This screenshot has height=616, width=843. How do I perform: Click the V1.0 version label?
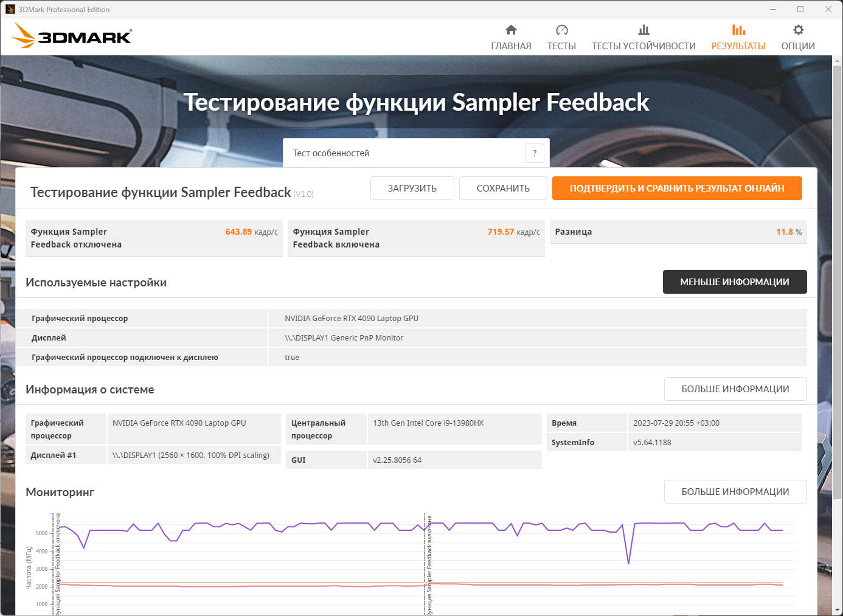[304, 195]
